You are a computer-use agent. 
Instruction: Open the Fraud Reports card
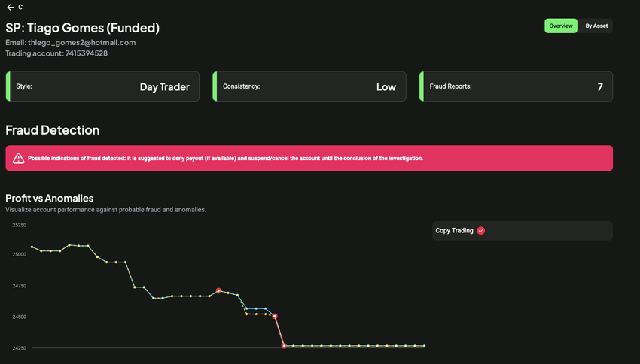516,86
